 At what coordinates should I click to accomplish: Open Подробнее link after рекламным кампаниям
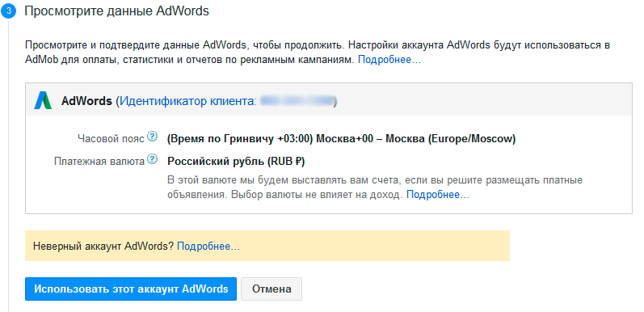click(389, 60)
